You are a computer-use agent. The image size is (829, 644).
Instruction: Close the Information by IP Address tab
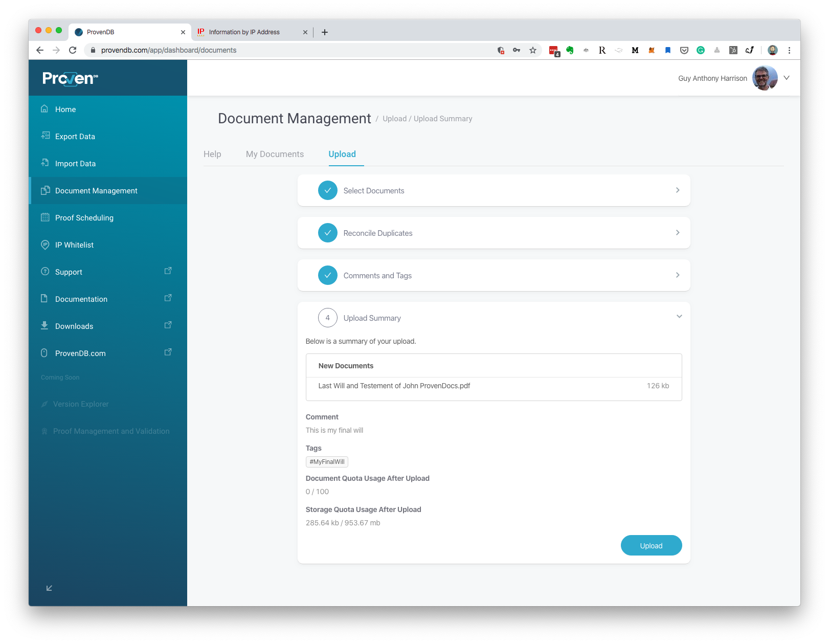(x=305, y=32)
